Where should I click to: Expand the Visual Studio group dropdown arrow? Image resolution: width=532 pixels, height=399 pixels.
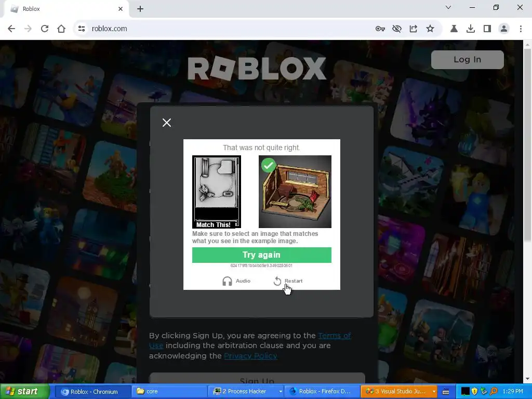(x=434, y=392)
